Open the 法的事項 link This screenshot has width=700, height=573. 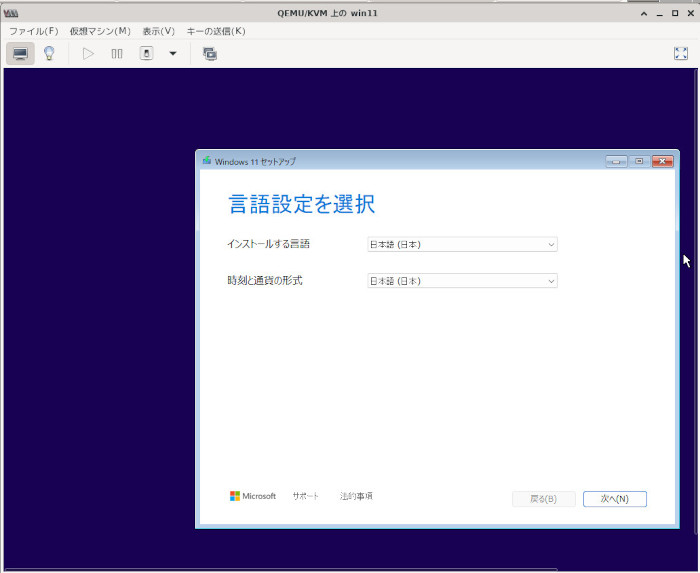point(356,496)
